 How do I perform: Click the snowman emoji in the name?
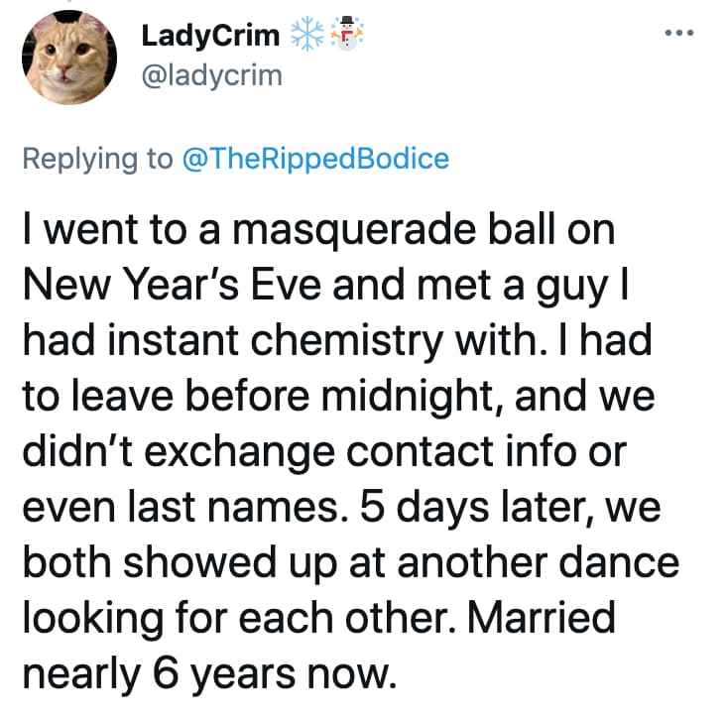point(344,36)
